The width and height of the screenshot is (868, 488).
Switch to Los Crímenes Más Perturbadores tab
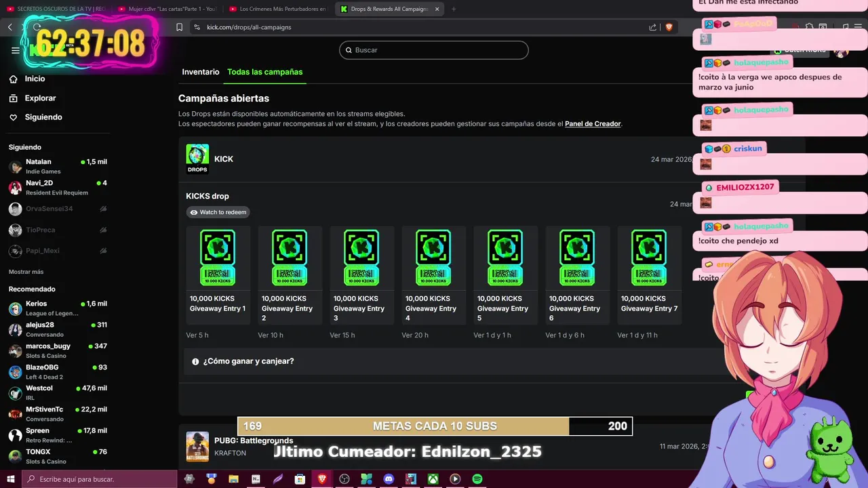[x=277, y=9]
